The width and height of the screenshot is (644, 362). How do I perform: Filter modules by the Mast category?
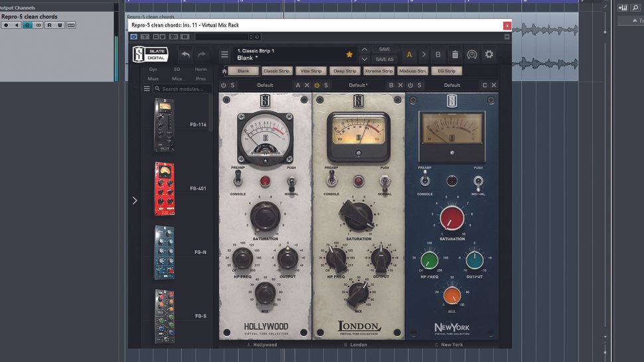pyautogui.click(x=153, y=79)
